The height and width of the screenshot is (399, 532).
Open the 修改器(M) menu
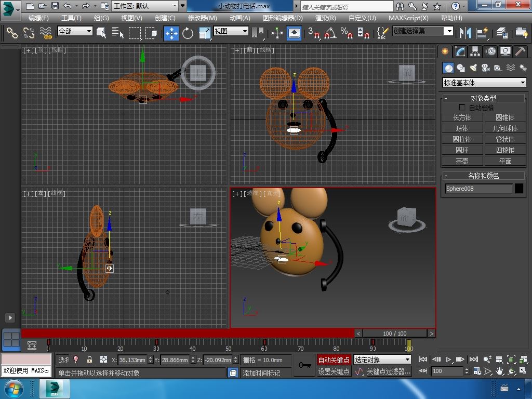[202, 18]
